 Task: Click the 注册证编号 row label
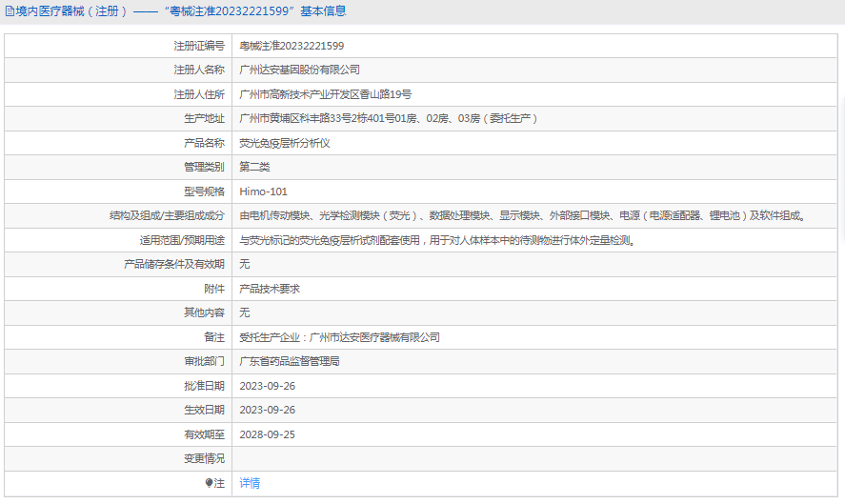(x=199, y=46)
